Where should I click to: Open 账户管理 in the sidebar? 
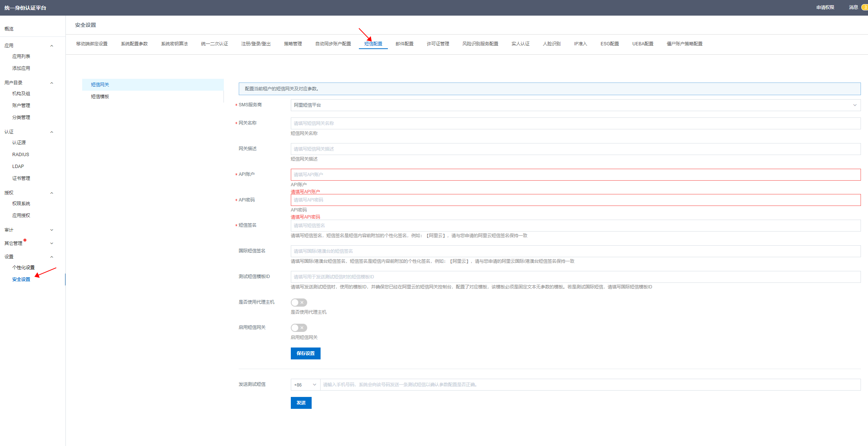21,106
